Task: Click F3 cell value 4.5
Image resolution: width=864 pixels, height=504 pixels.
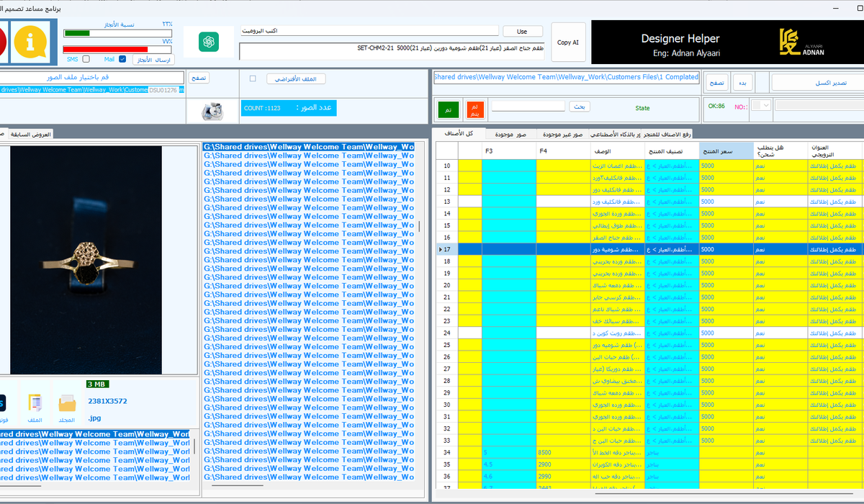Action: pos(509,464)
